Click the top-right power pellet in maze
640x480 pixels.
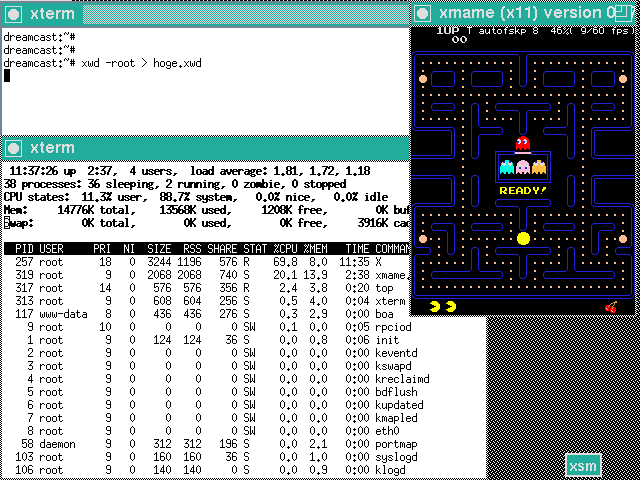[x=623, y=79]
